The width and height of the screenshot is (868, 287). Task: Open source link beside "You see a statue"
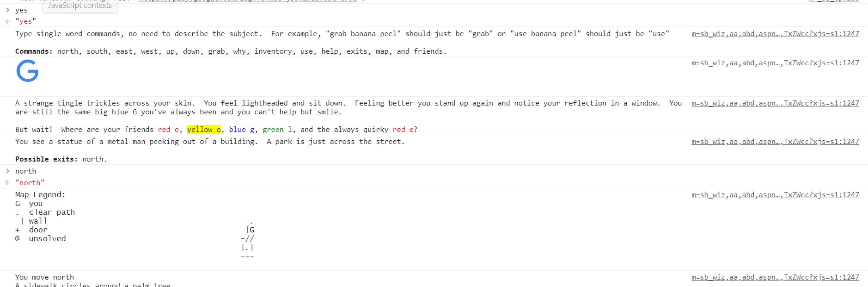pyautogui.click(x=775, y=142)
